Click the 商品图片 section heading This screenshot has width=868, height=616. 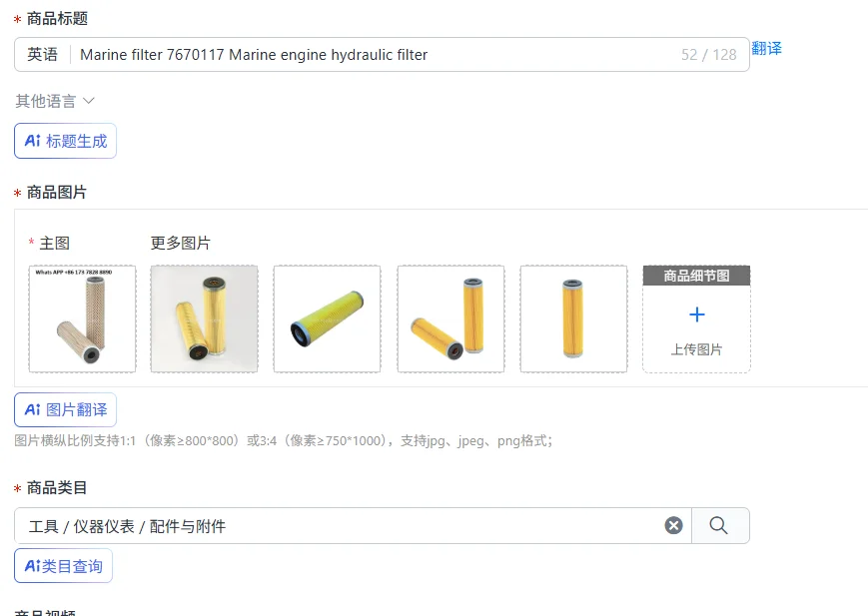tap(57, 192)
